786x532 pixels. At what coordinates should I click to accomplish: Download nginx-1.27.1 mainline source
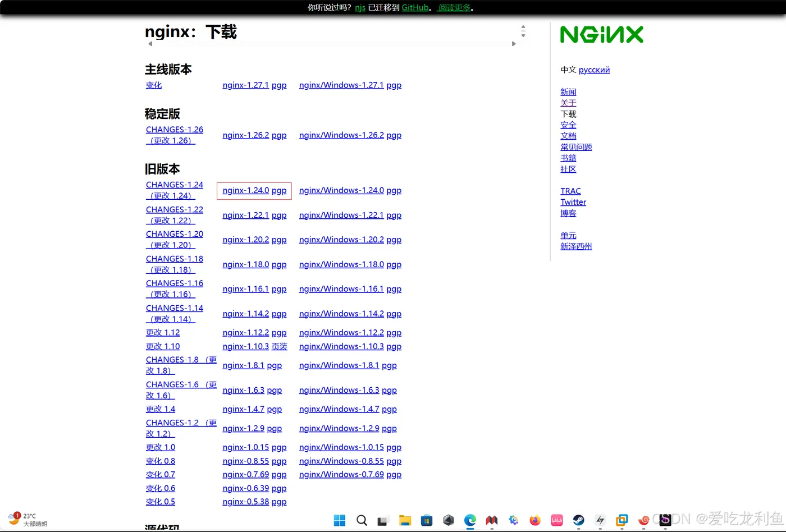246,85
